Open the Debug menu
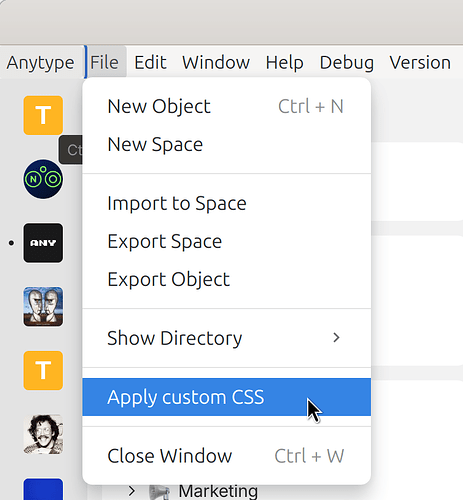This screenshot has width=463, height=500. 347,62
